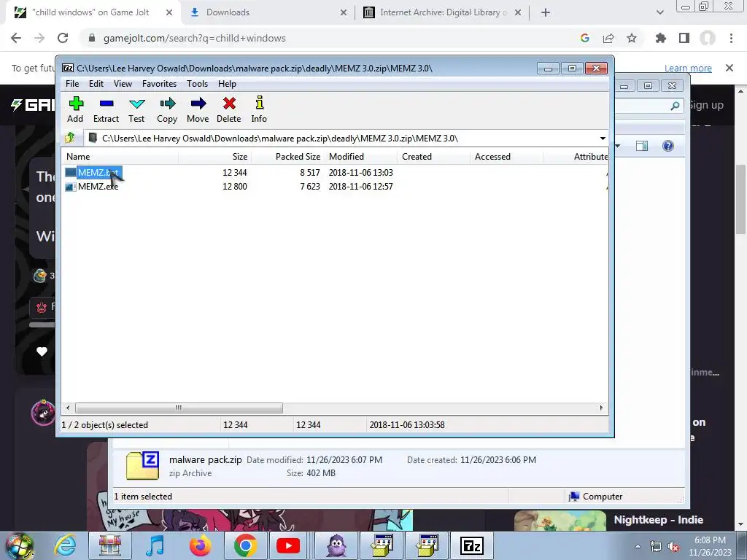Sort by the Packed Size column header
The height and width of the screenshot is (560, 747).
287,157
